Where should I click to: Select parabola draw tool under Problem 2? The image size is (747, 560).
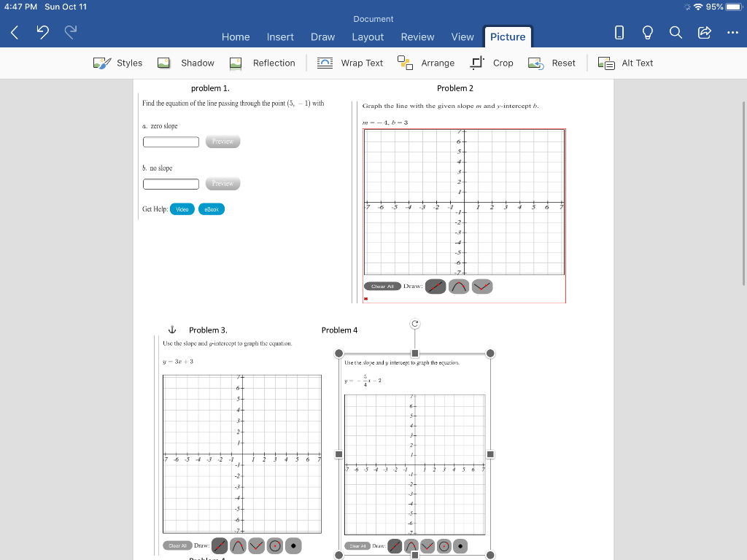pyautogui.click(x=459, y=287)
